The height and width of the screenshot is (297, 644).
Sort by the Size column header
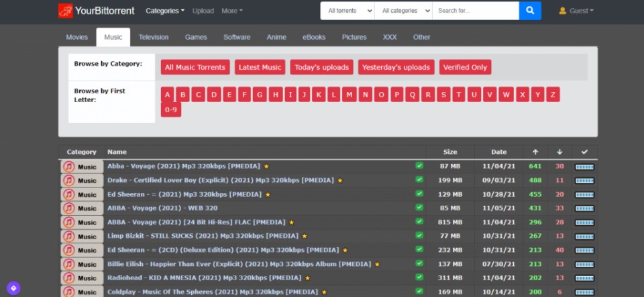click(450, 152)
